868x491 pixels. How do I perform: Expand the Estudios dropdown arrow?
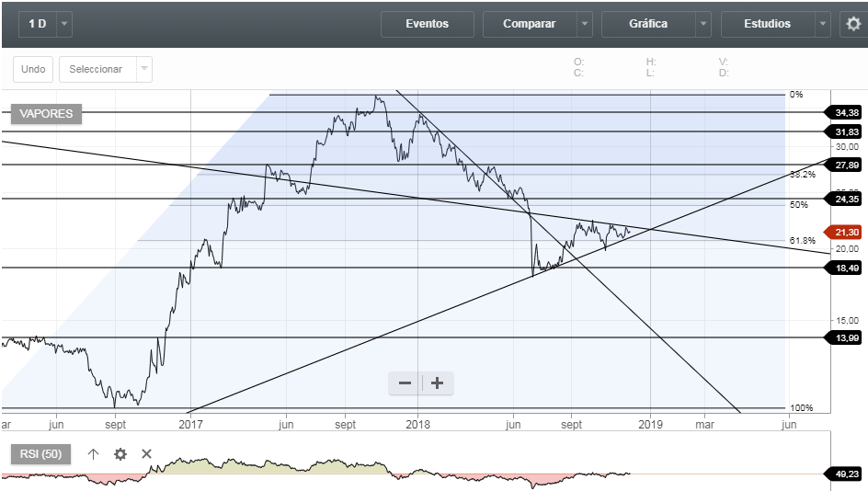[823, 24]
